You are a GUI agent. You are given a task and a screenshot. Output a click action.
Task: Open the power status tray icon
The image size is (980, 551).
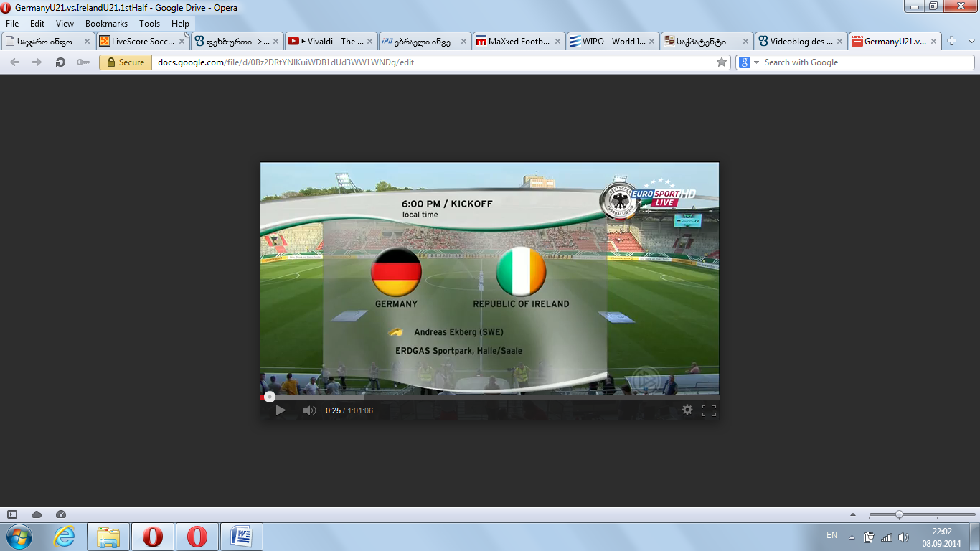click(869, 537)
